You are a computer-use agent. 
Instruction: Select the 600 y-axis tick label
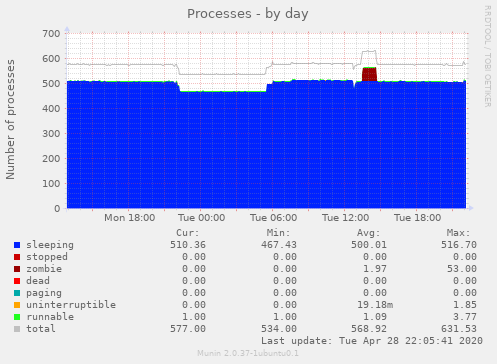pyautogui.click(x=51, y=59)
